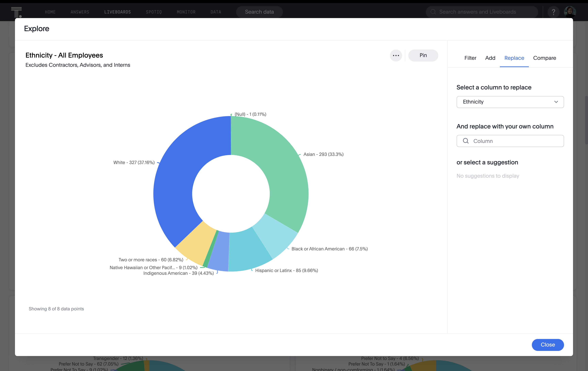Go to HOME in the top navigation
Image resolution: width=588 pixels, height=371 pixels.
50,12
